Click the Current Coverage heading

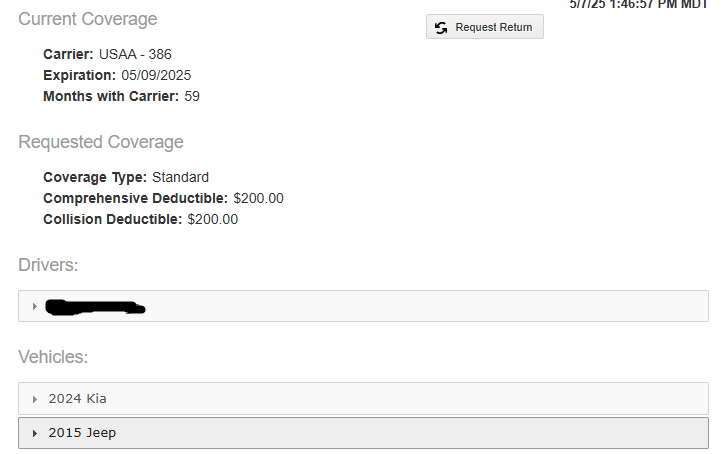tap(88, 19)
